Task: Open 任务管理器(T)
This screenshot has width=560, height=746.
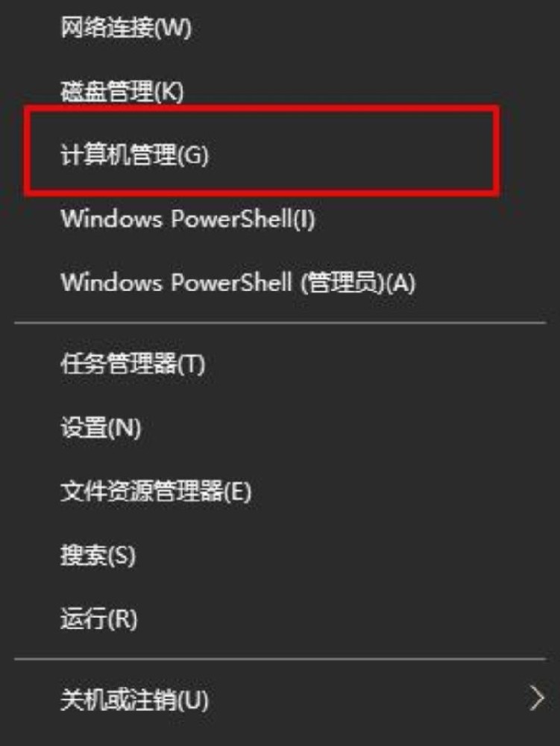Action: point(280,364)
